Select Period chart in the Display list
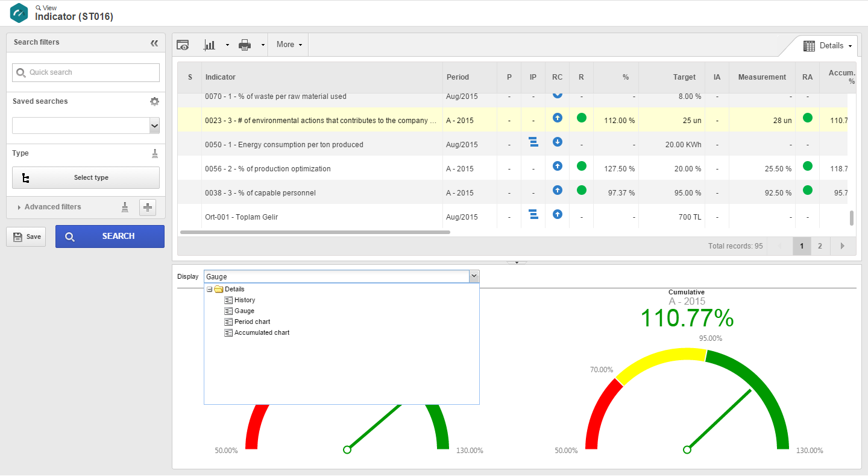Image resolution: width=868 pixels, height=476 pixels. [253, 322]
